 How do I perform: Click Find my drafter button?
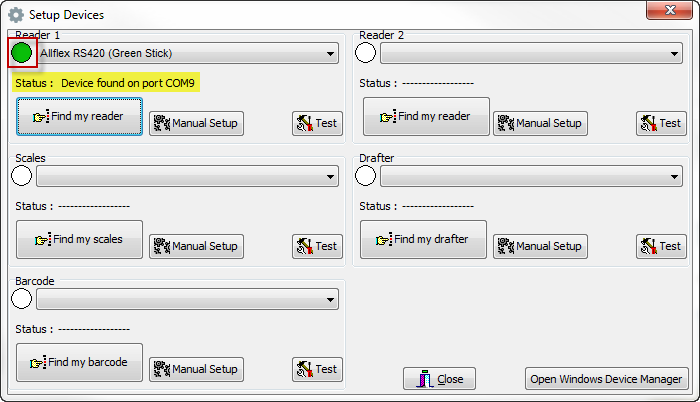423,240
